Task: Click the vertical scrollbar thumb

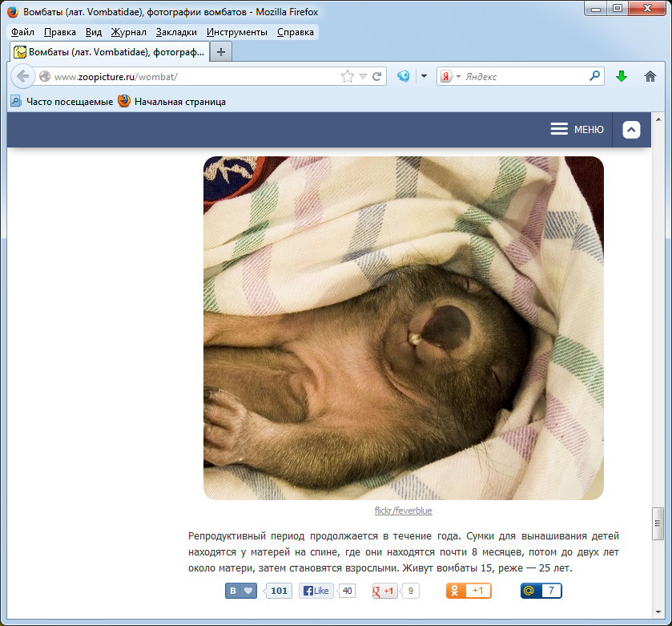Action: coord(658,523)
